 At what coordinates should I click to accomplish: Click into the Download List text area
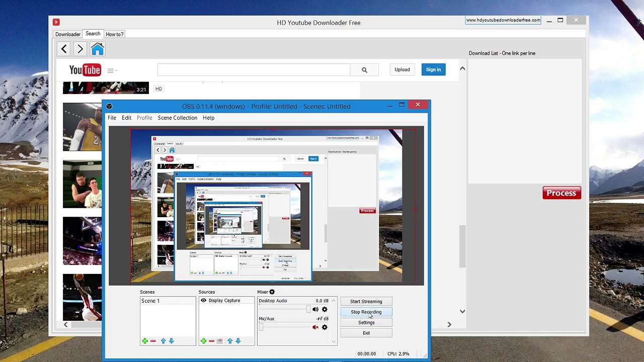point(525,121)
